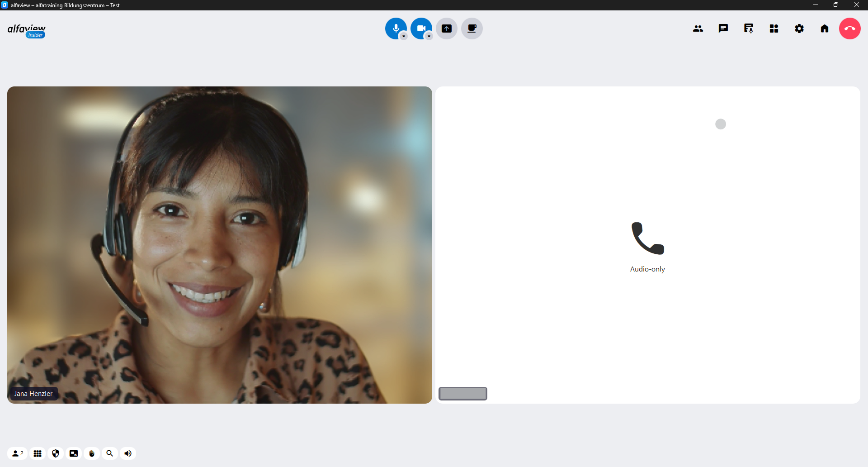Open the magnifier search icon

110,453
